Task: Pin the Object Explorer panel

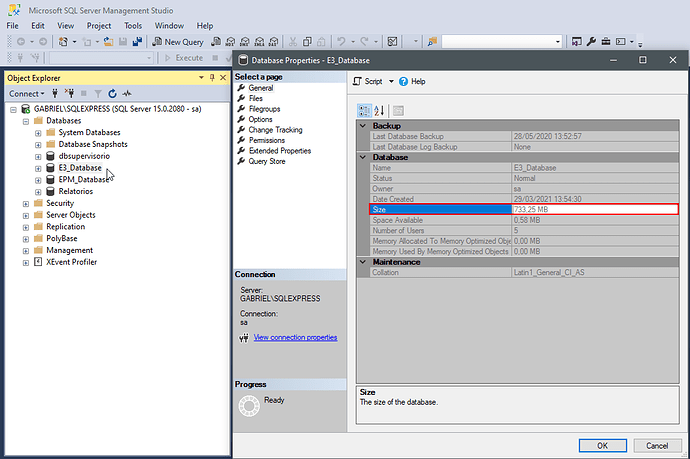Action: pyautogui.click(x=212, y=78)
